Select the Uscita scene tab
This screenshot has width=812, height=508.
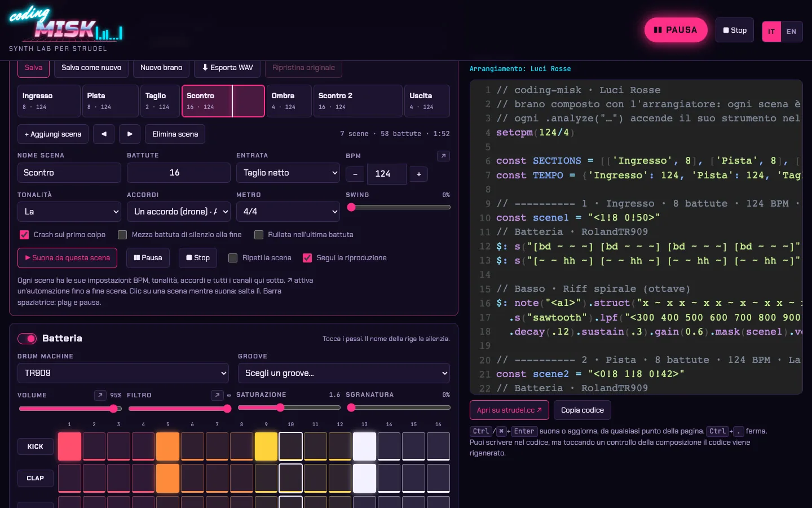pyautogui.click(x=427, y=101)
